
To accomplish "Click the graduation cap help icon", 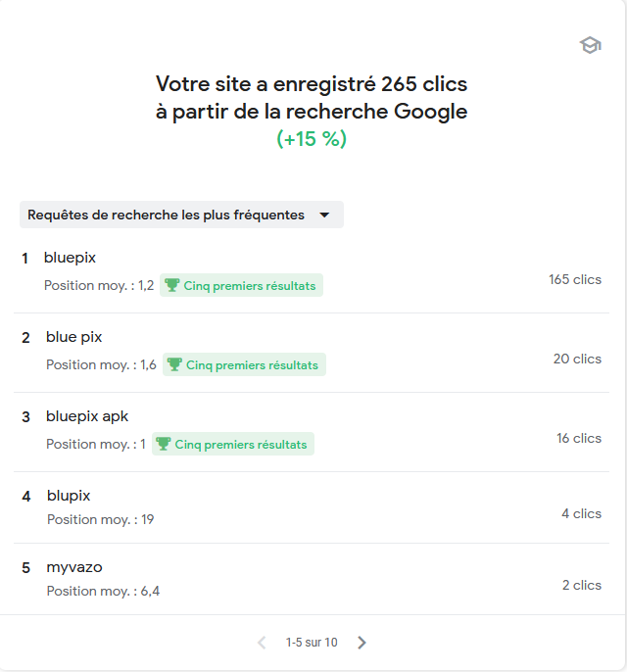I will 590,45.
